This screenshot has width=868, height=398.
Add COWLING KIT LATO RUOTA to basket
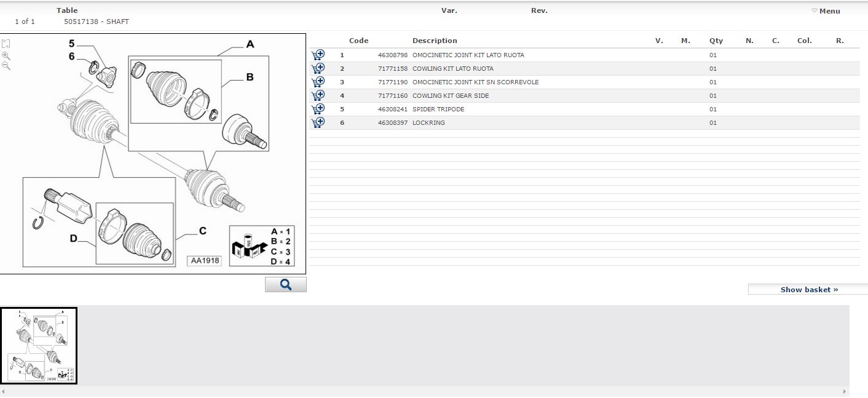pyautogui.click(x=318, y=69)
